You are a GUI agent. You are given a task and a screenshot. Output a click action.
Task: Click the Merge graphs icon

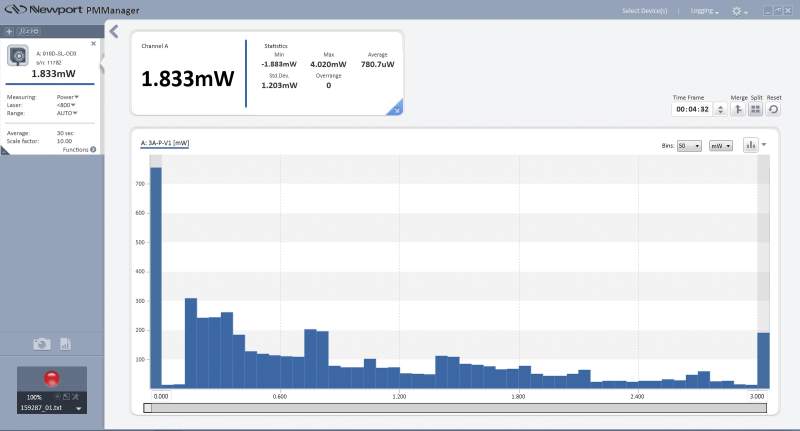coord(739,109)
